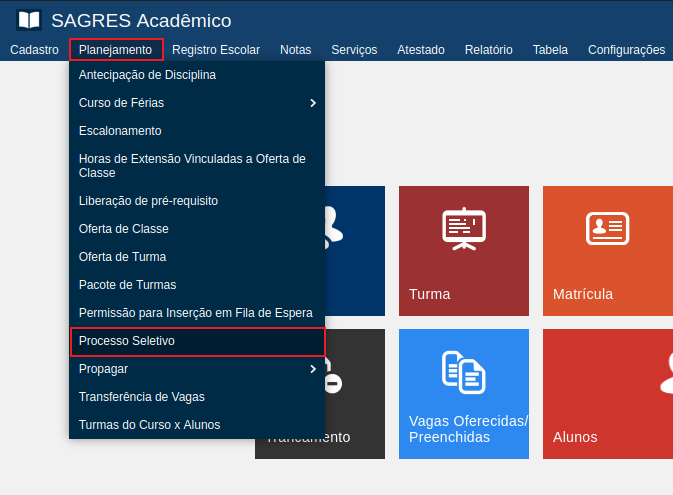Choose Transferência de Vagas entry

tap(141, 397)
